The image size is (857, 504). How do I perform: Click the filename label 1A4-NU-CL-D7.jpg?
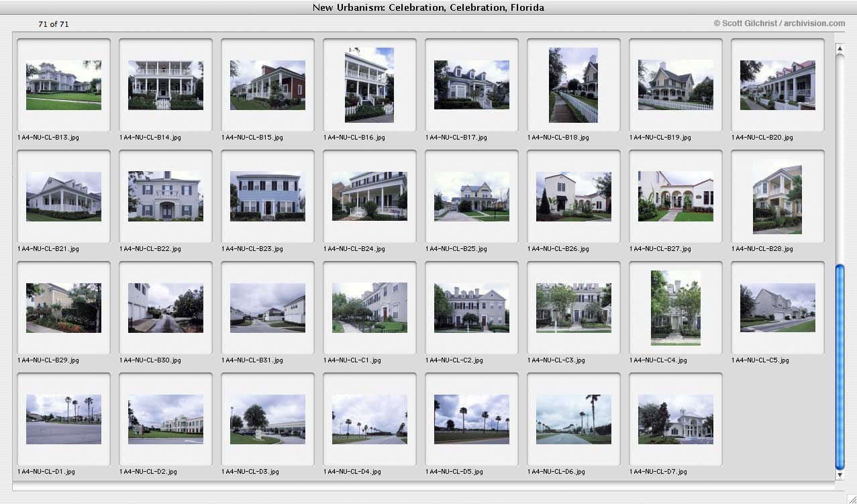[658, 472]
